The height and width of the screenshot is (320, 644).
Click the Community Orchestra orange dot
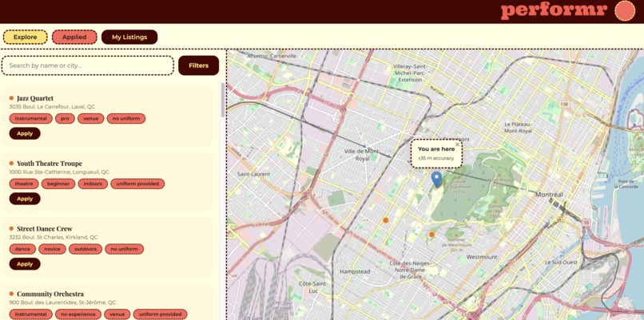coord(11,294)
